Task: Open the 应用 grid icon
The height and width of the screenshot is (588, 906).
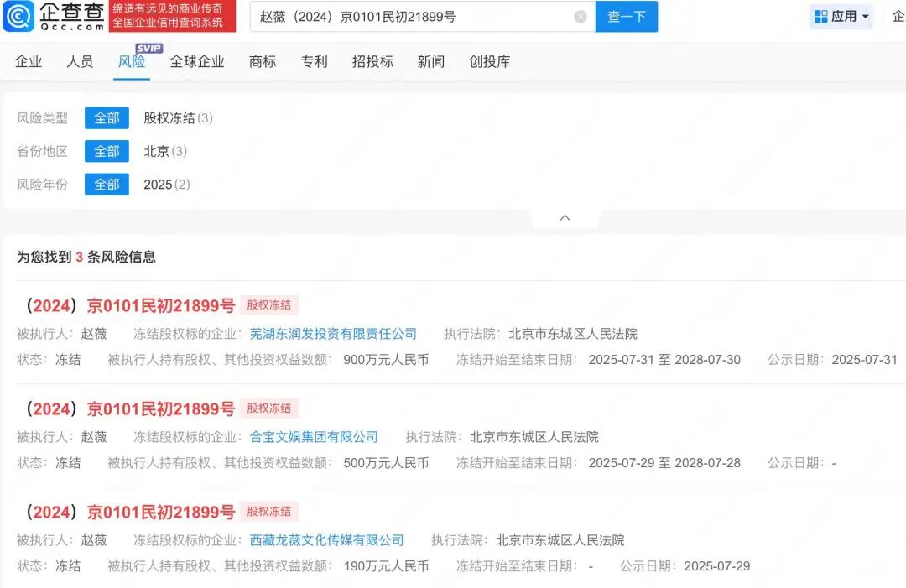Action: [820, 17]
